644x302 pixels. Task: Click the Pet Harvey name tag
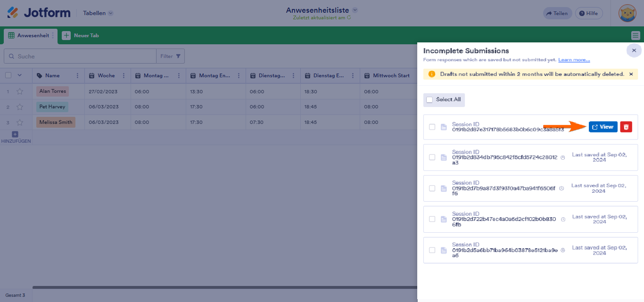pyautogui.click(x=52, y=107)
